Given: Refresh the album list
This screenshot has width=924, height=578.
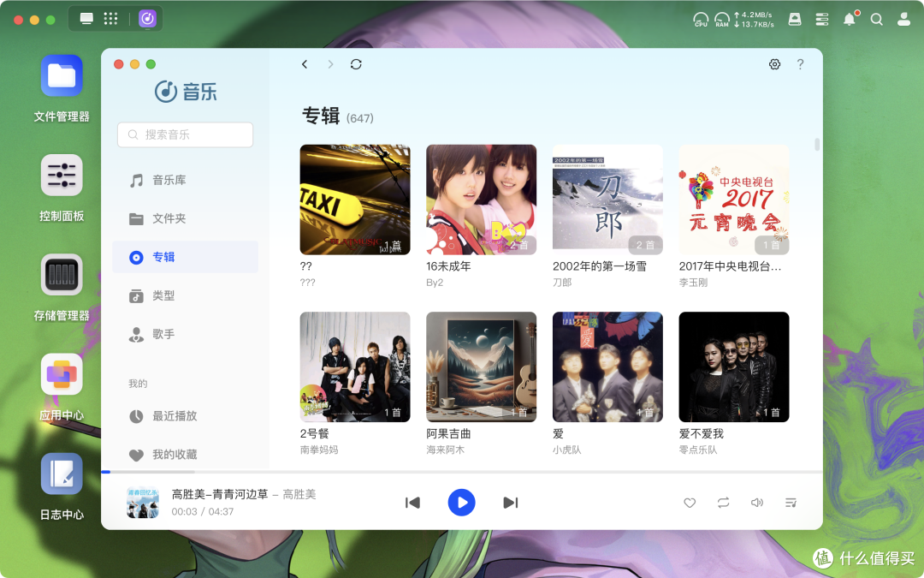Looking at the screenshot, I should tap(356, 64).
